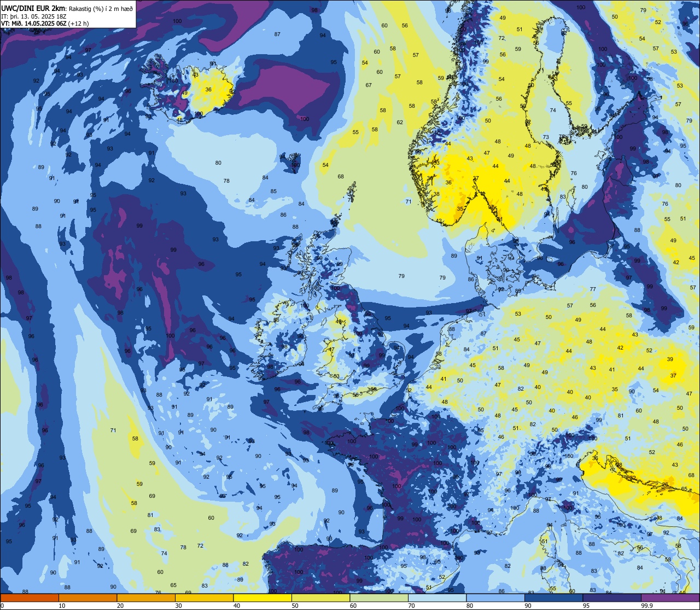Pick the light orange 20–30 legend band

point(146,598)
